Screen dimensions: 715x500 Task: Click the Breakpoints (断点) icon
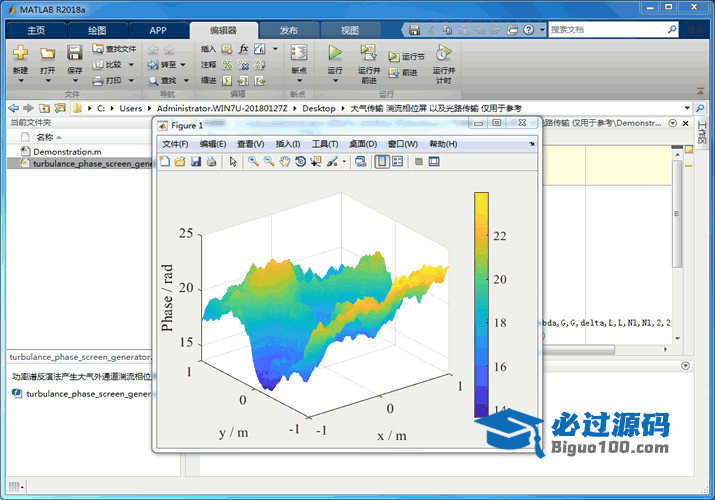(299, 52)
